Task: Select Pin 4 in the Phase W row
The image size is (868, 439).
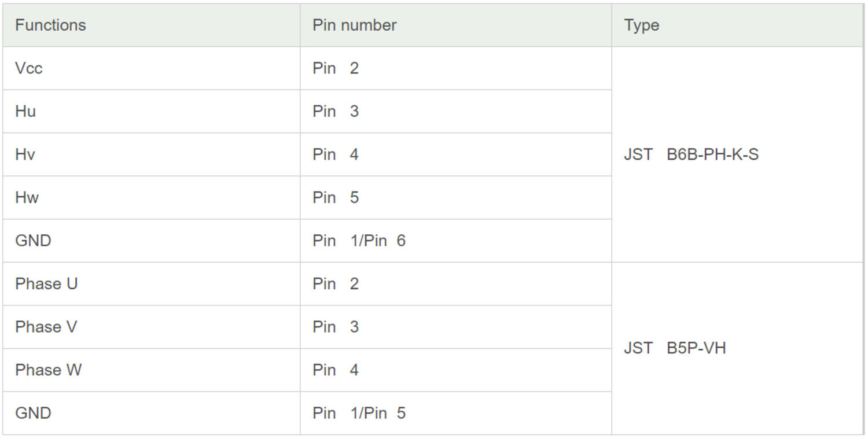Action: pyautogui.click(x=336, y=370)
